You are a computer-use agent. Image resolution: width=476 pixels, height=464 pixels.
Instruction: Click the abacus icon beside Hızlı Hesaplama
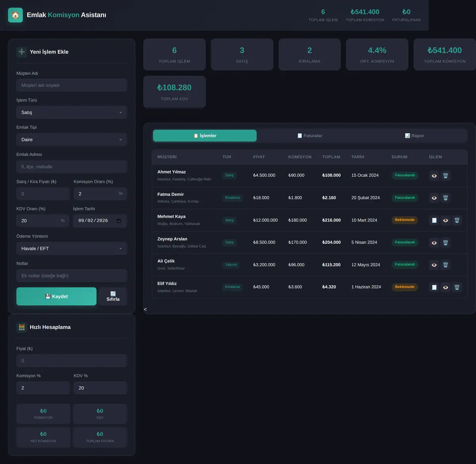click(x=22, y=327)
